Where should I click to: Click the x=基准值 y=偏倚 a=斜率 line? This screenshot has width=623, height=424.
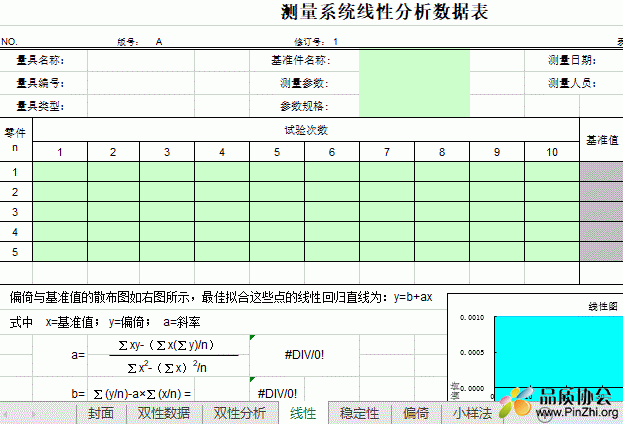105,322
